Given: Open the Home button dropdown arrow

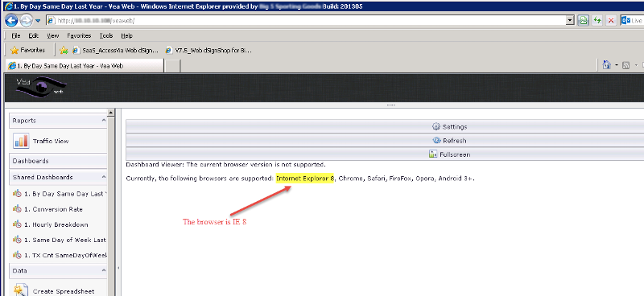Looking at the screenshot, I should [617, 65].
